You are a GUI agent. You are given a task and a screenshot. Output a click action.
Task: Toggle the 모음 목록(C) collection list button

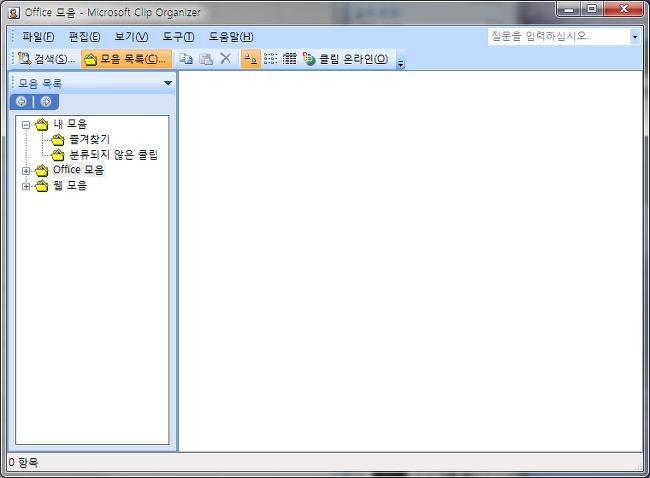tap(126, 59)
